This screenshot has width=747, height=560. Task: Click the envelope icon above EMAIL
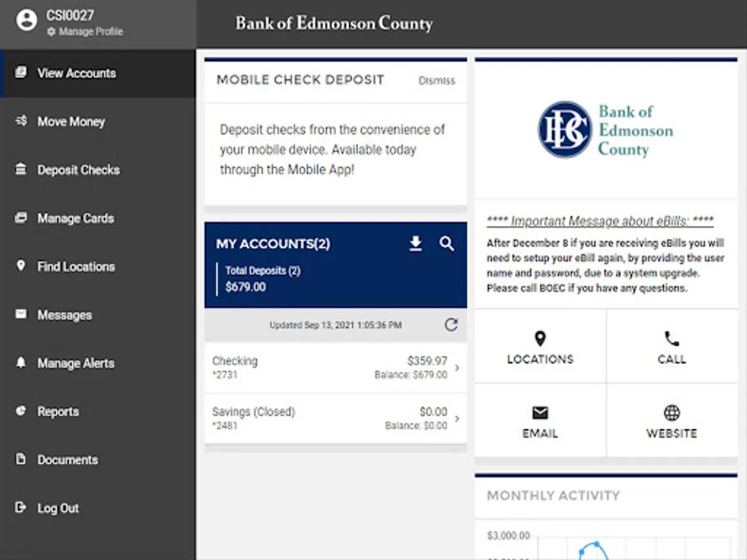540,413
